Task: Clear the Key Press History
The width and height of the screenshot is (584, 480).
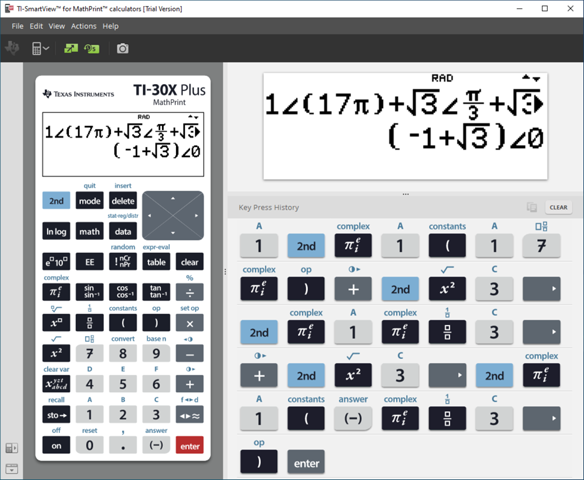Action: coord(558,207)
